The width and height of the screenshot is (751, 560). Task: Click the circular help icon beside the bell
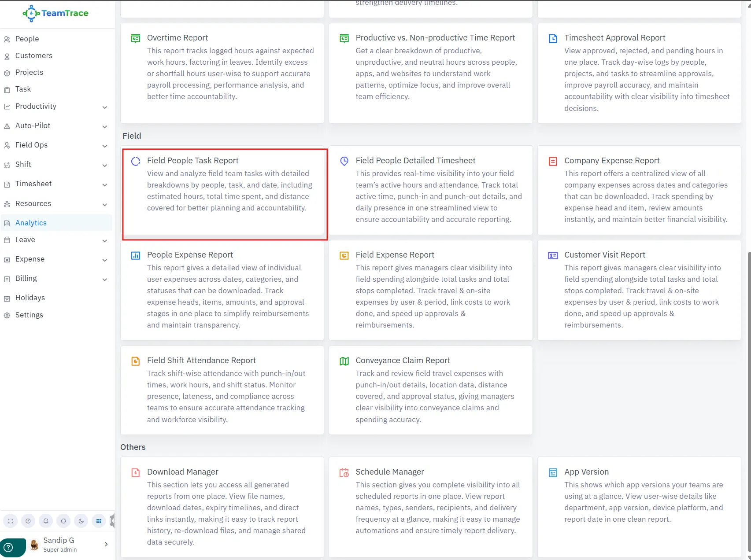[28, 521]
